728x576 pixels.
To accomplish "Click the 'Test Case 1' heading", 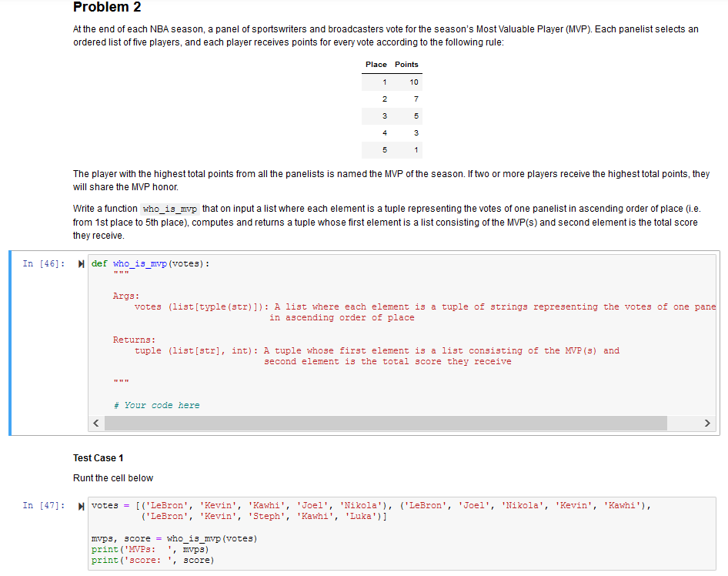I will [98, 458].
